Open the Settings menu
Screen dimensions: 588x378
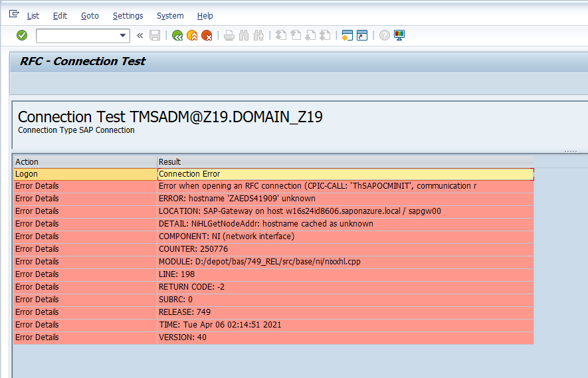point(128,15)
